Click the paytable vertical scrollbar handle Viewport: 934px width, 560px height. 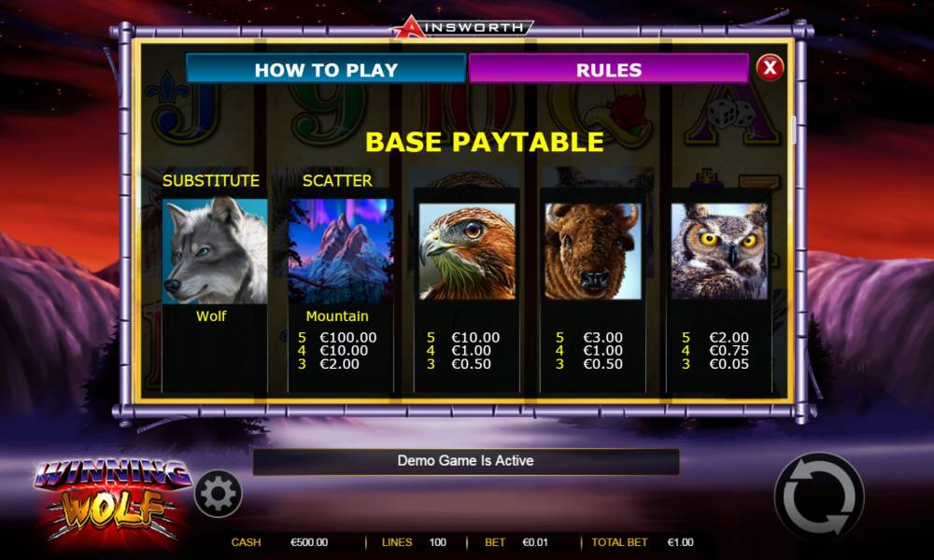click(x=793, y=130)
